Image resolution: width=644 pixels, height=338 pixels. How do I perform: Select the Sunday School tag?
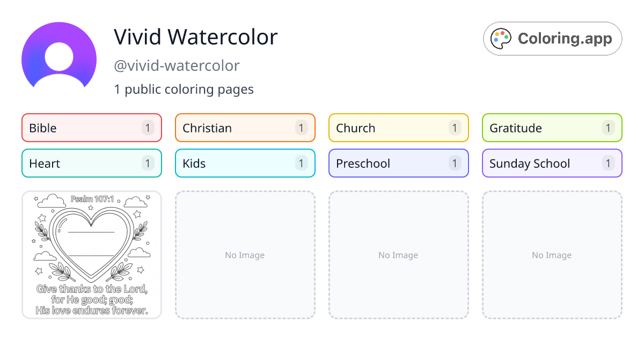point(552,163)
